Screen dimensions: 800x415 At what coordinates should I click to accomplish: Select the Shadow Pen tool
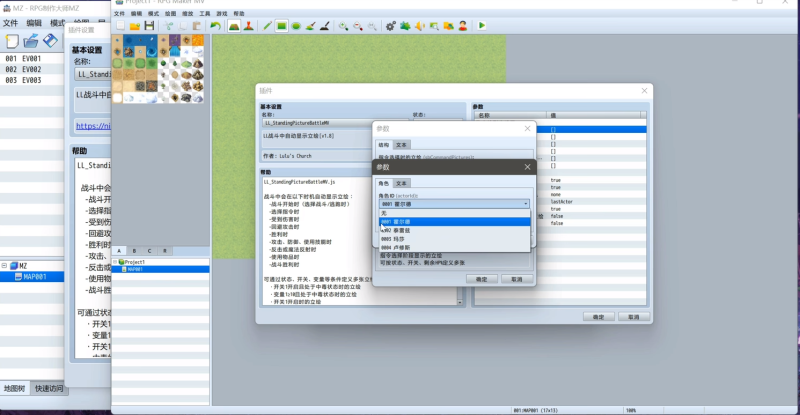[324, 26]
